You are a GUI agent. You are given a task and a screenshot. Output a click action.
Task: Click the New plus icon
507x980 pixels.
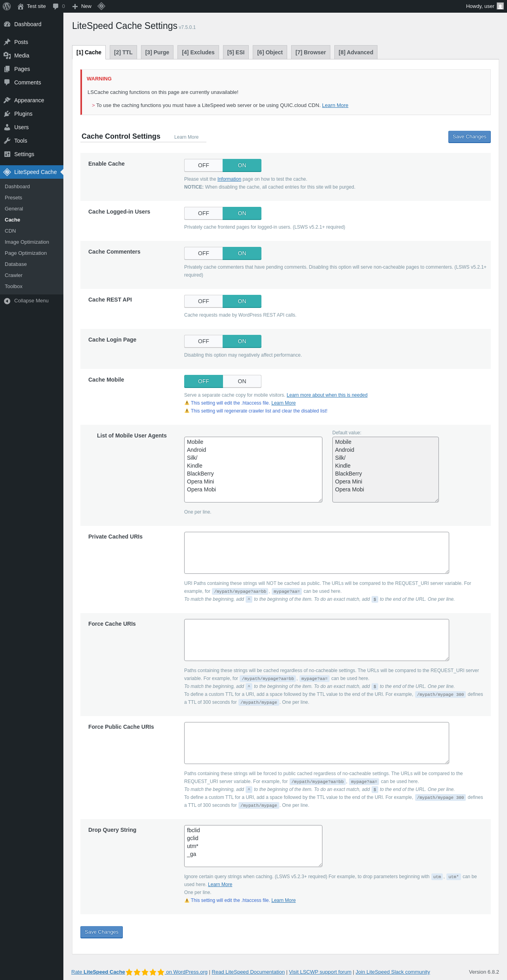(75, 6)
